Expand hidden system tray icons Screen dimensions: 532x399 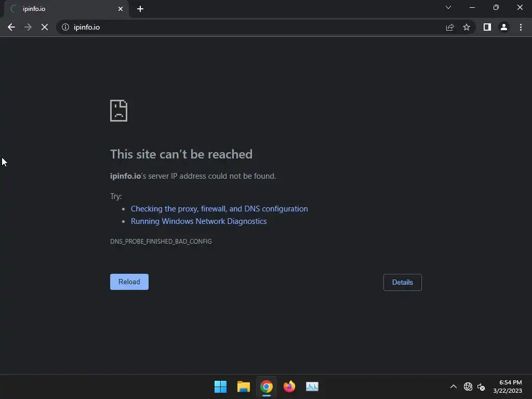(453, 387)
